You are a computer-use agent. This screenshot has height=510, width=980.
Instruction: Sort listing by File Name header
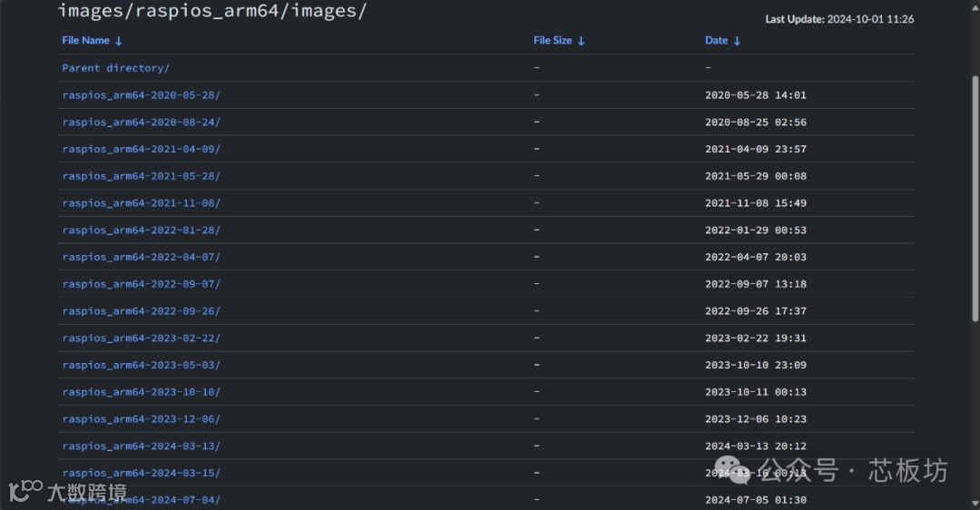coord(85,41)
